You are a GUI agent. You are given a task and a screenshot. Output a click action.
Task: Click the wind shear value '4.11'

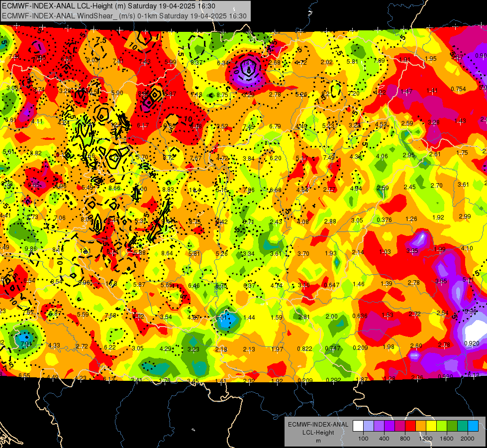point(37,121)
